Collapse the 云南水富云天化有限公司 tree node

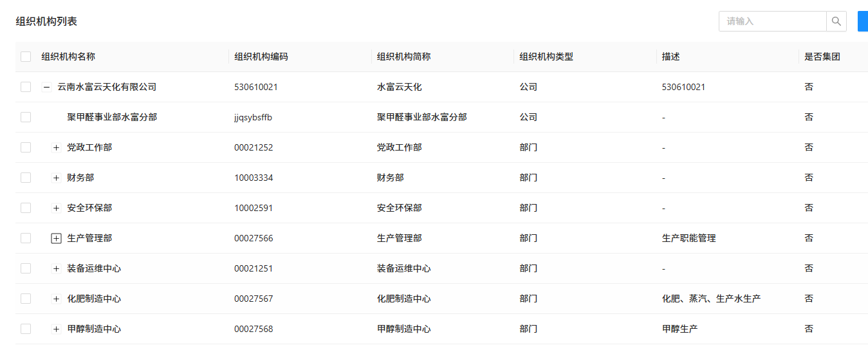point(46,87)
